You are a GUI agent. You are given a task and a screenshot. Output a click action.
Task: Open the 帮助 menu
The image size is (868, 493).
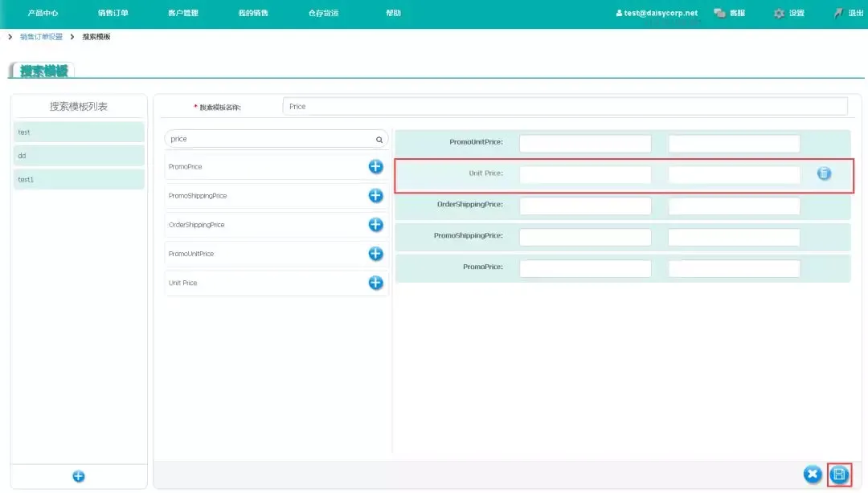coord(394,13)
